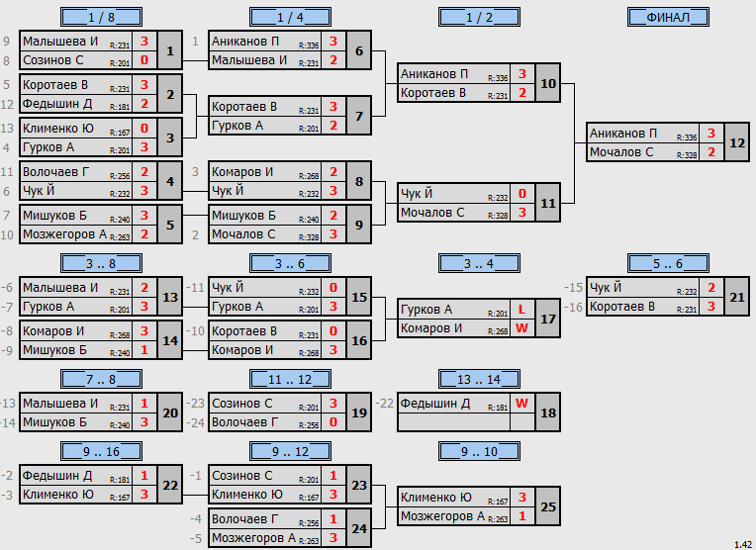Screen dimensions: 756x550
Task: Click the "ФИНАЛ" header
Action: (668, 17)
